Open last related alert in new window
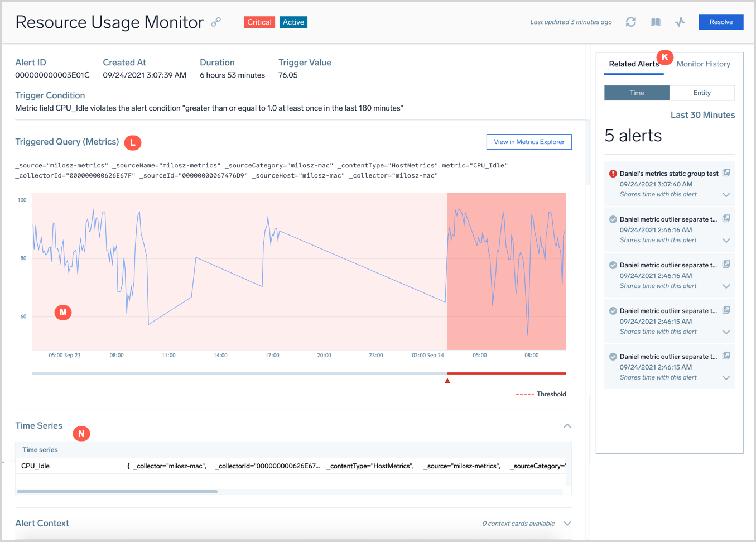 tap(726, 356)
